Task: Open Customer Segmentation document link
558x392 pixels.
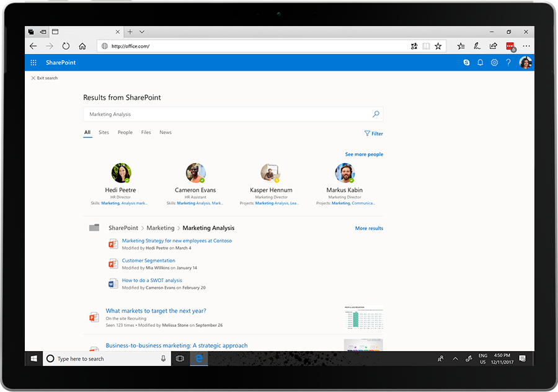Action: click(x=150, y=261)
